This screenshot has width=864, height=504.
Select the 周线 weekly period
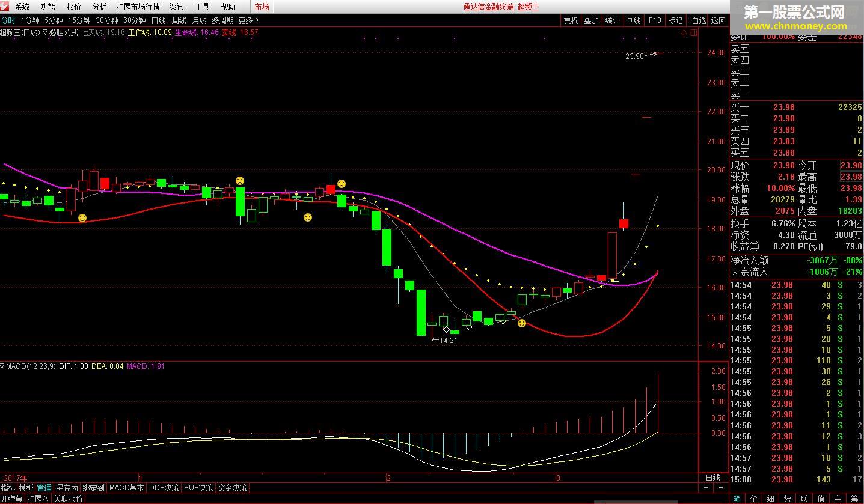point(179,20)
